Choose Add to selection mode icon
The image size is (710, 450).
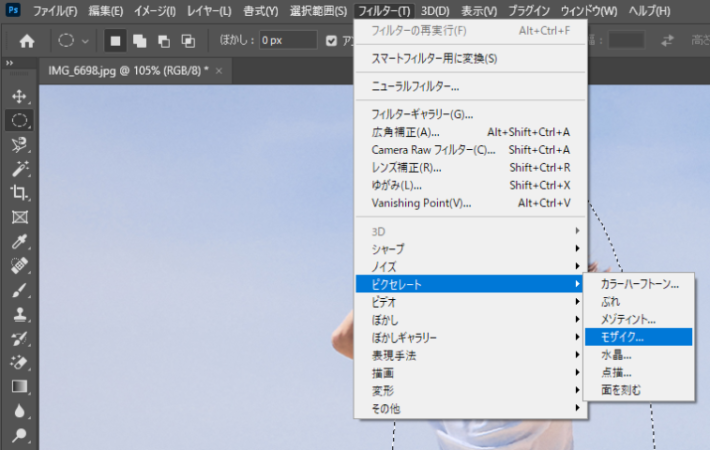click(139, 41)
